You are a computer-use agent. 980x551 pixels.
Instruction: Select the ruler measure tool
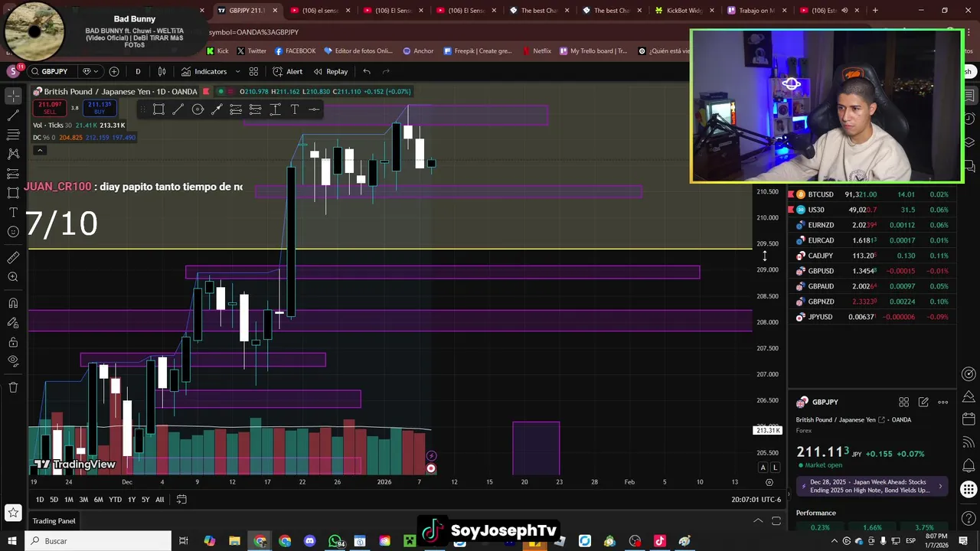13,257
